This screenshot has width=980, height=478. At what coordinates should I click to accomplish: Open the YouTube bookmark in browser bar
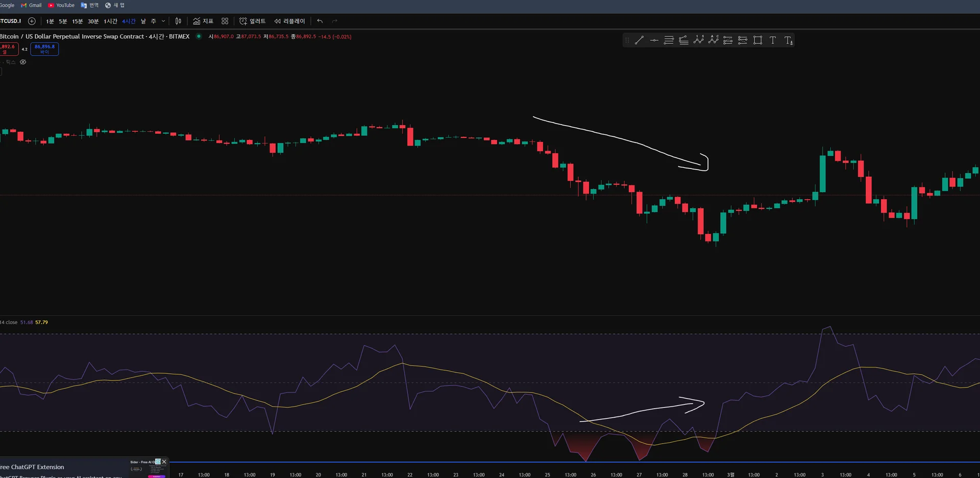coord(61,5)
